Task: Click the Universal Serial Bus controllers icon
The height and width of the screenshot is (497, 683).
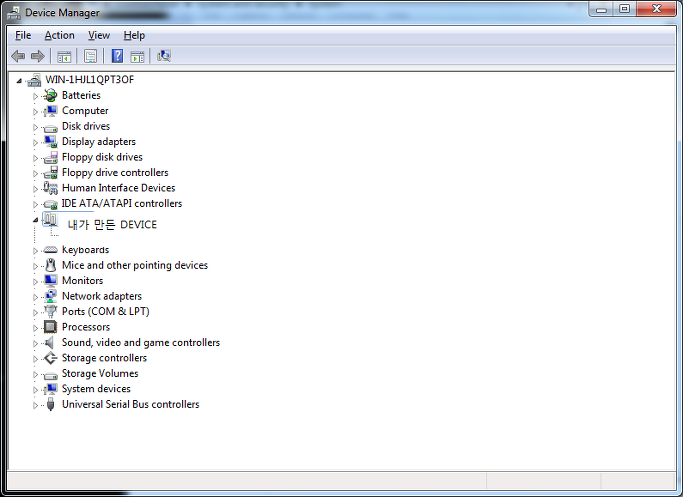Action: tap(51, 404)
